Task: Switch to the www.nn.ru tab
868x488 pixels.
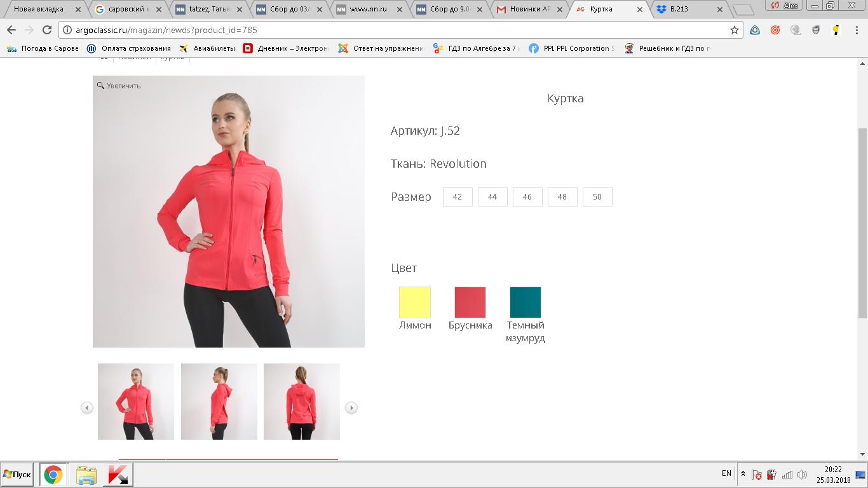Action: pyautogui.click(x=370, y=9)
